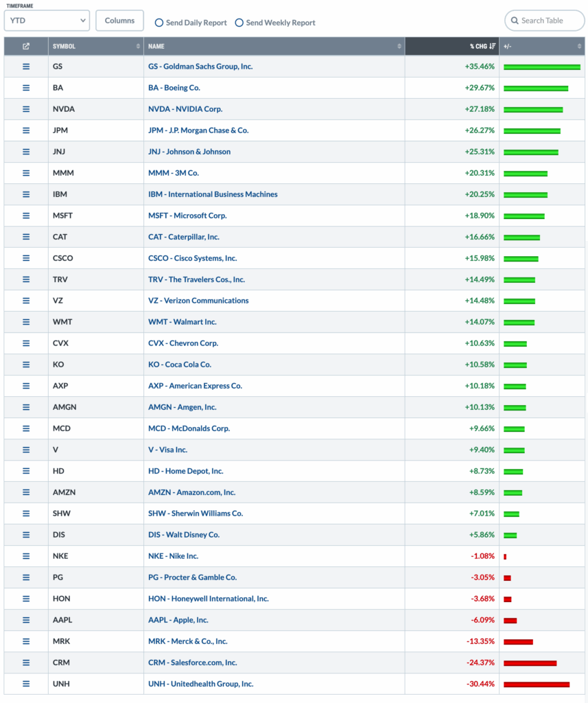Sort table by NAME column
Viewport: 588px width, 703px height.
coord(274,46)
